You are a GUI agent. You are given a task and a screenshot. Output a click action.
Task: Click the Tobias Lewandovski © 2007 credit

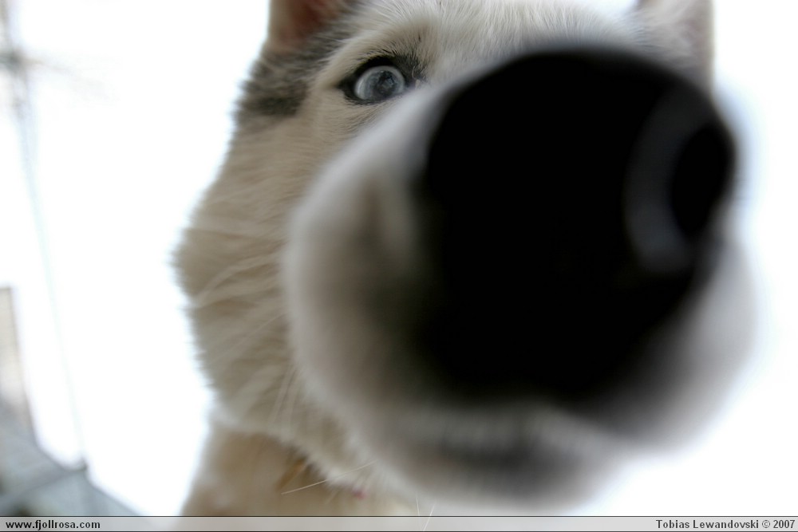725,524
